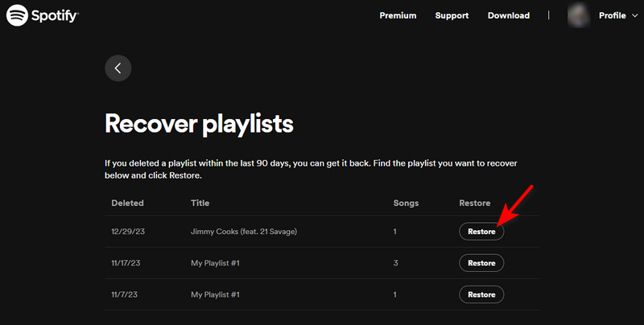The width and height of the screenshot is (644, 325).
Task: Open the Download page
Action: [x=509, y=15]
